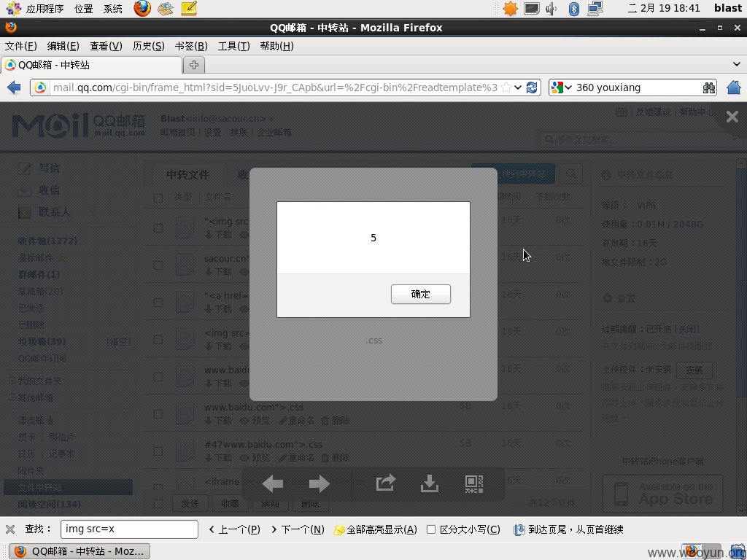Click the search box containing 360 youxiang
The image size is (747, 560).
[x=638, y=87]
